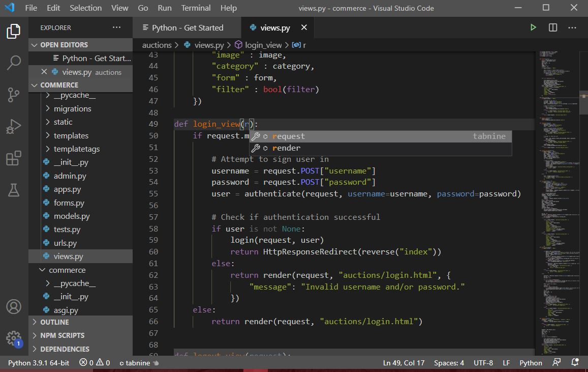Screen dimensions: 588x372
Task: Open the Extensions view
Action: coord(14,158)
